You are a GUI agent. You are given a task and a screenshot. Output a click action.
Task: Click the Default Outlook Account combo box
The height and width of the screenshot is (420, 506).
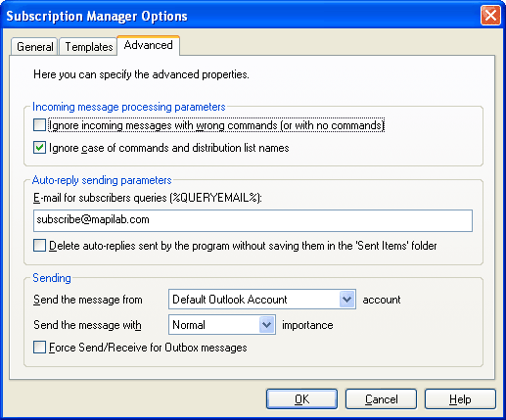tap(262, 299)
